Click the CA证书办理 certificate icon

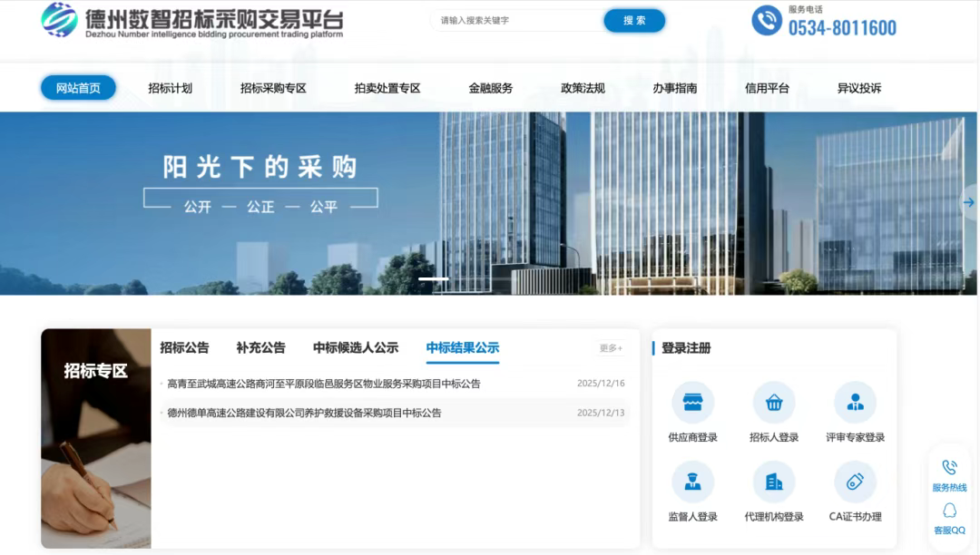(x=854, y=482)
